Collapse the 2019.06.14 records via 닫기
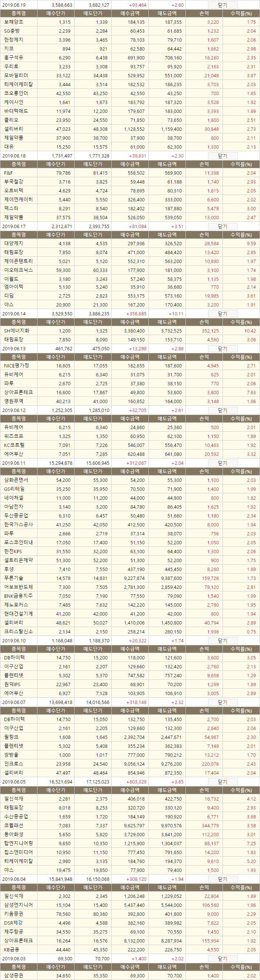The height and width of the screenshot is (980, 260). tap(223, 314)
